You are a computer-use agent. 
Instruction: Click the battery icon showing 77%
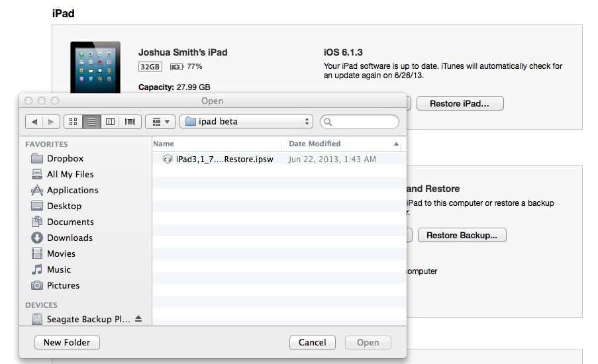click(177, 67)
